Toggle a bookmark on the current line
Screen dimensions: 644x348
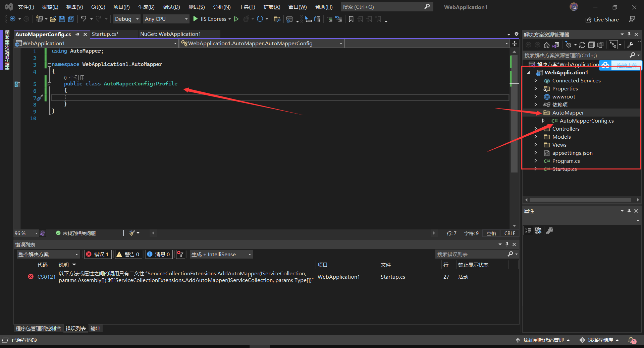(x=351, y=19)
